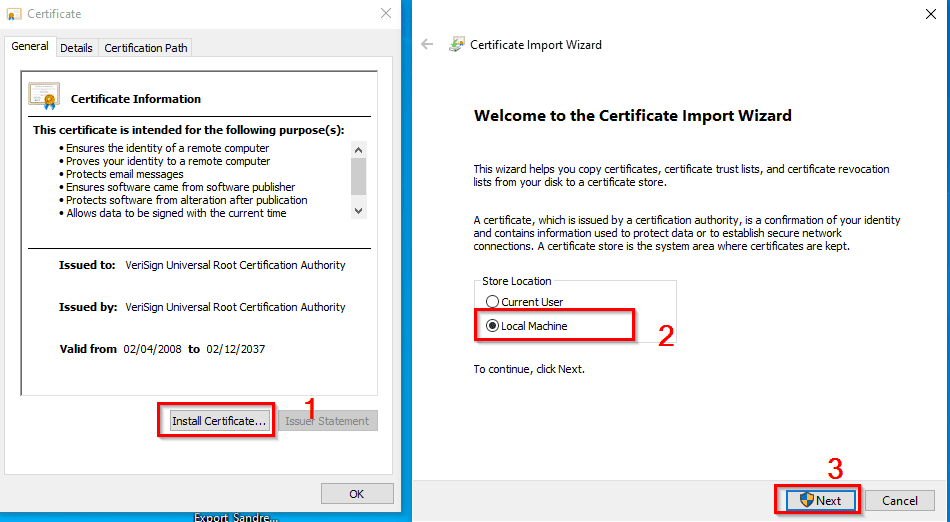Close the Certificate dialog window

tap(386, 14)
